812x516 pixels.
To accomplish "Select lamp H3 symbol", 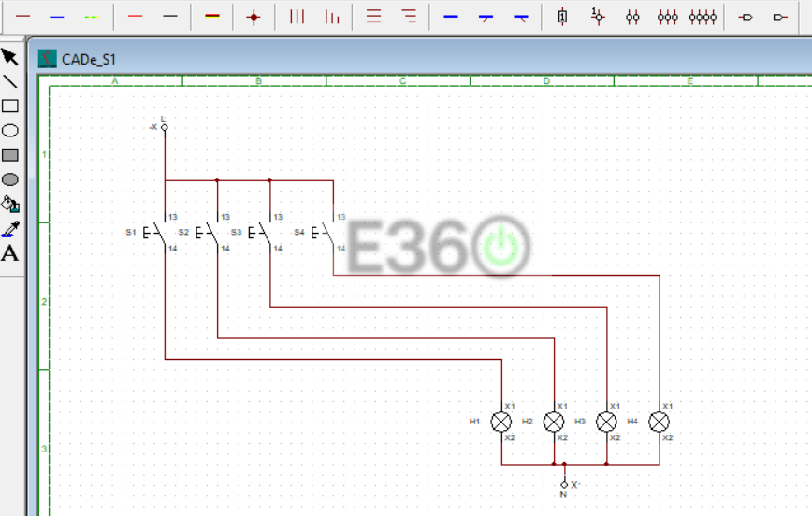I will point(606,422).
